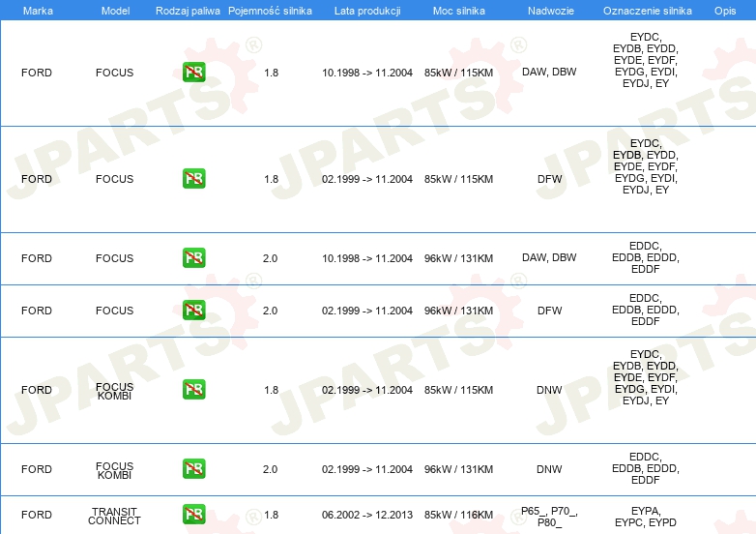Click 10.1998 -> 11.2004 in Focus 1.8 row

point(367,73)
